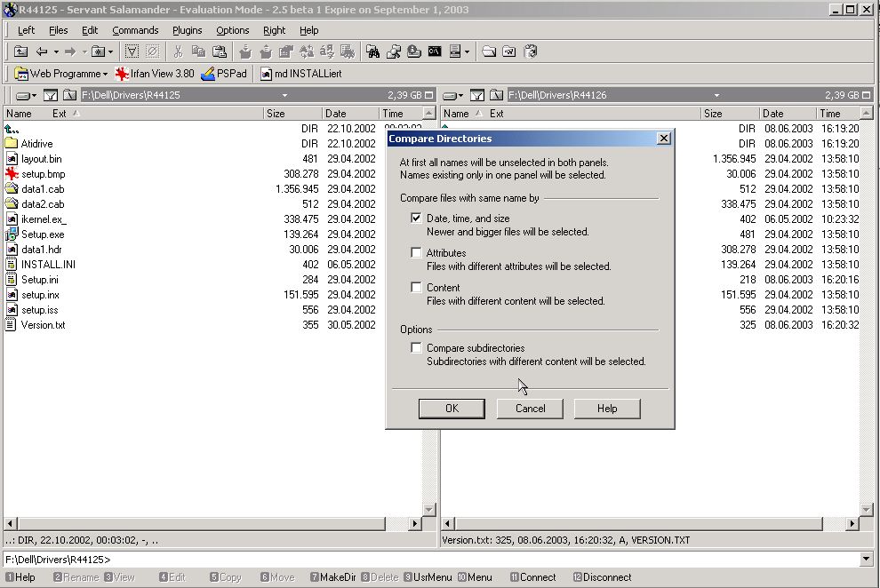The width and height of the screenshot is (880, 588).
Task: Open the Back button history dropdown arrow
Action: (x=56, y=52)
